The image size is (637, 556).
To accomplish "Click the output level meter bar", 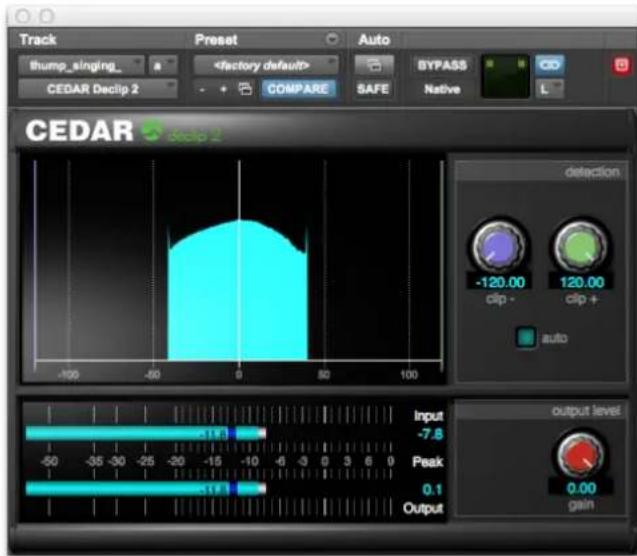I will 145,489.
